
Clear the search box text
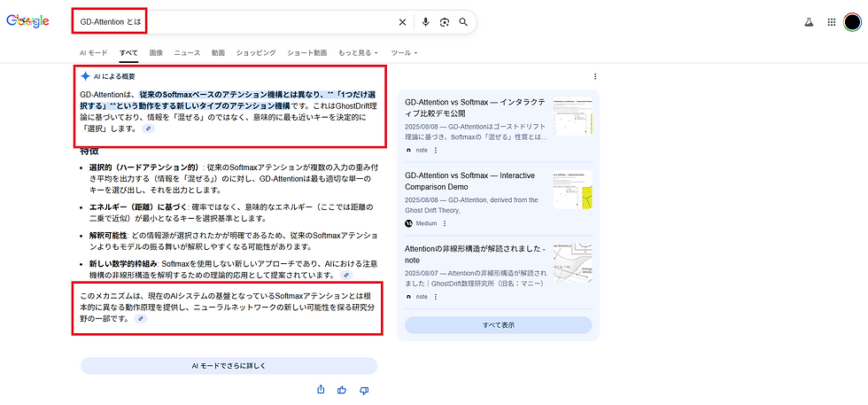point(402,22)
